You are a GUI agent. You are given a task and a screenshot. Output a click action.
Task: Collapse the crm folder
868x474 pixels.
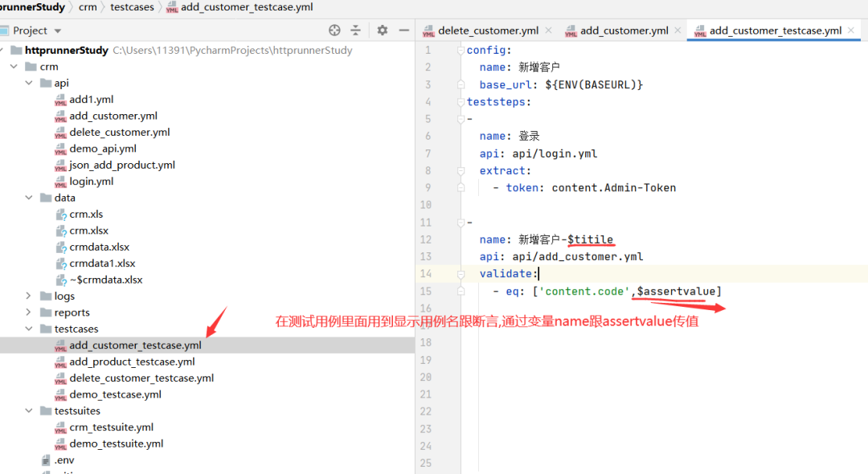coord(14,67)
